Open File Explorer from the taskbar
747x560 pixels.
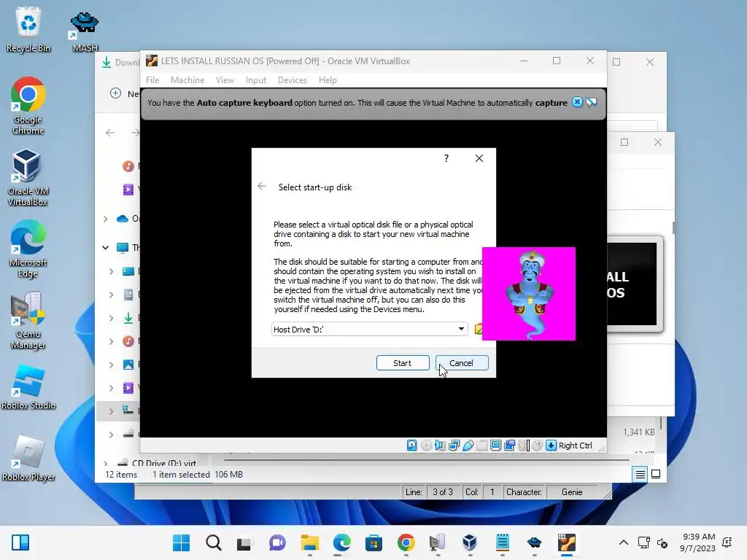(309, 542)
